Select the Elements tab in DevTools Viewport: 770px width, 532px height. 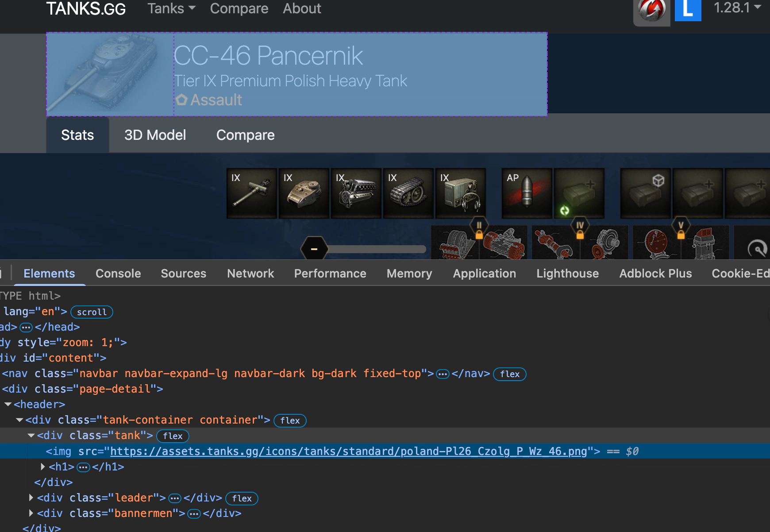[49, 274]
